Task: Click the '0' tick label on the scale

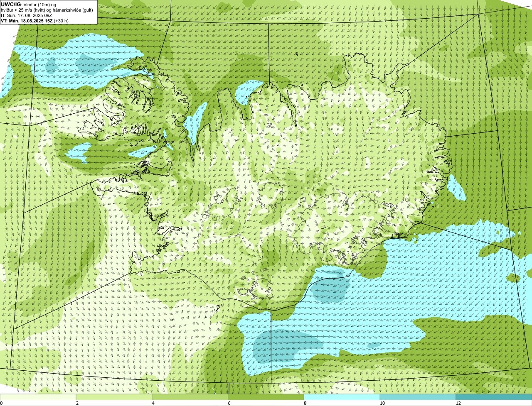Action: pos(2,403)
